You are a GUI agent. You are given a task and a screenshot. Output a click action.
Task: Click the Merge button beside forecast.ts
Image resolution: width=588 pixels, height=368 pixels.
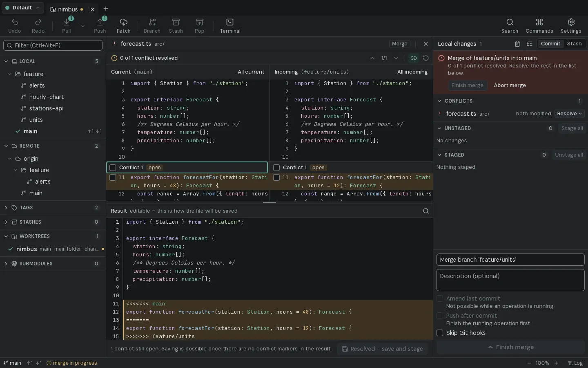tap(399, 44)
